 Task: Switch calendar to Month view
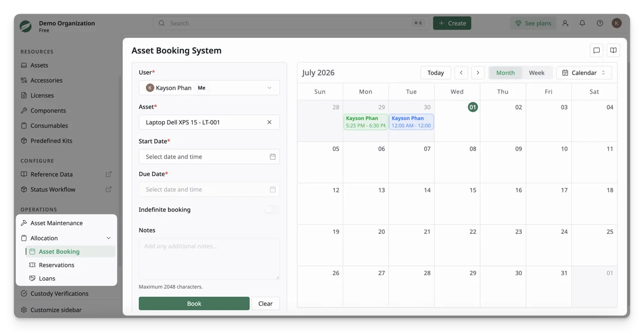[x=505, y=73]
